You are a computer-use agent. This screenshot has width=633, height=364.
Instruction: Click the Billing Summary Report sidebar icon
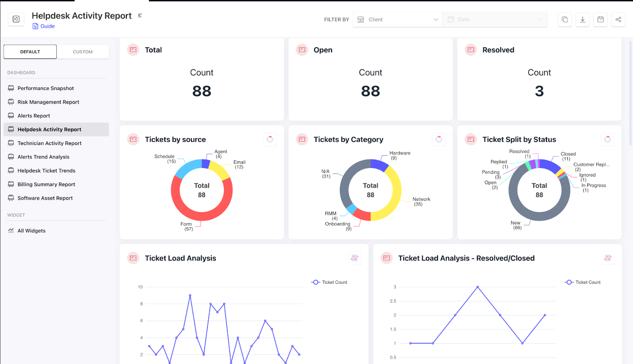point(11,184)
